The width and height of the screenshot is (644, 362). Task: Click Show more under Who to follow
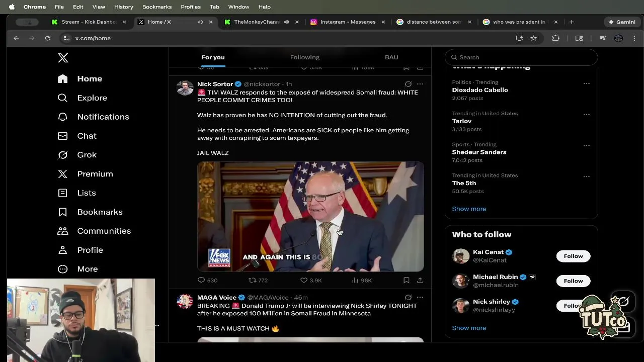point(469,328)
